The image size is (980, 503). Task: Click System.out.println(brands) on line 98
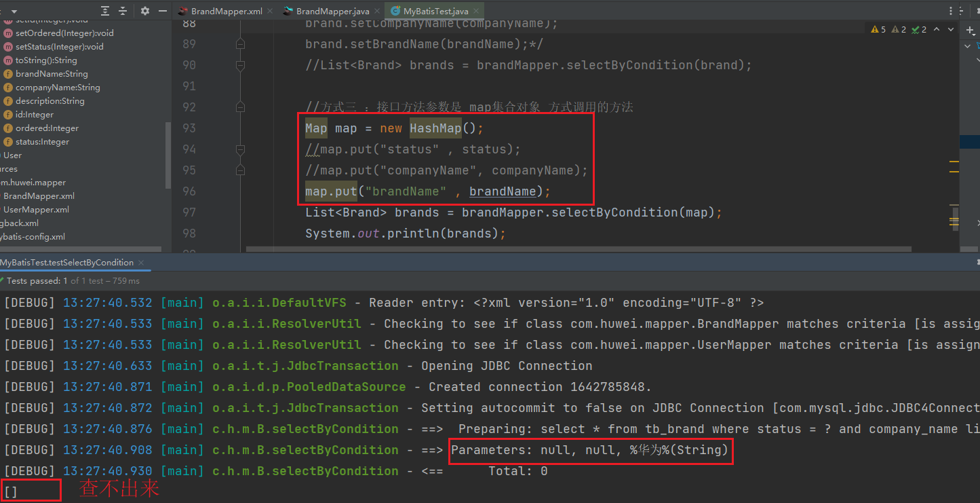tap(406, 234)
